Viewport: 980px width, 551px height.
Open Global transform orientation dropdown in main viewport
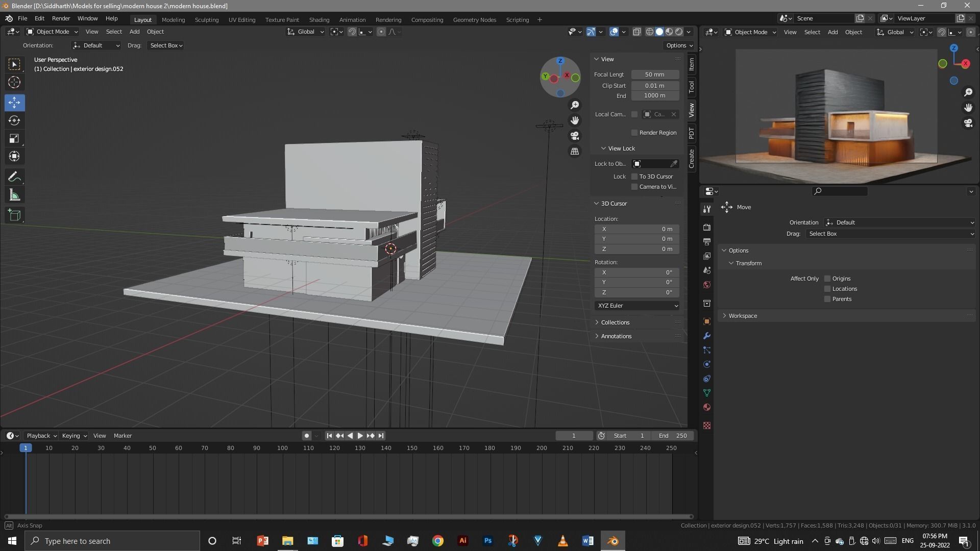(305, 32)
